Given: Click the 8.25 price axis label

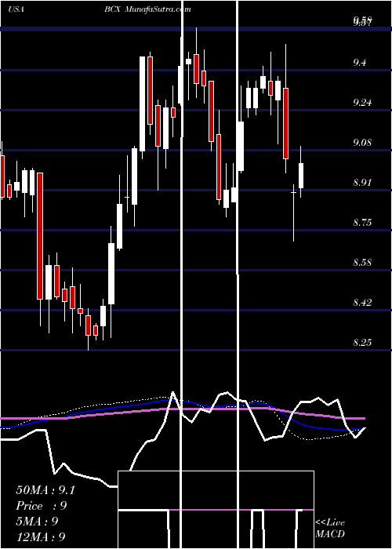Looking at the screenshot, I should tap(363, 342).
